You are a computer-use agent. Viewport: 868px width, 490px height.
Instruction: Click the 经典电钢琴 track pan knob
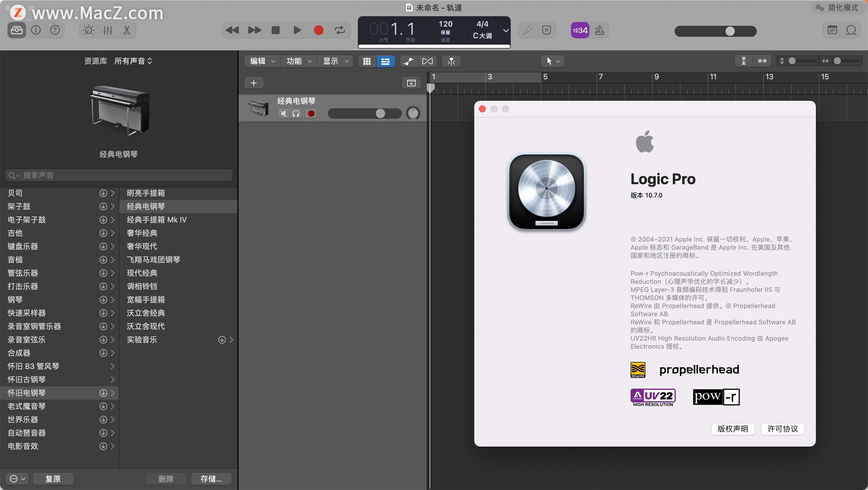tap(413, 113)
